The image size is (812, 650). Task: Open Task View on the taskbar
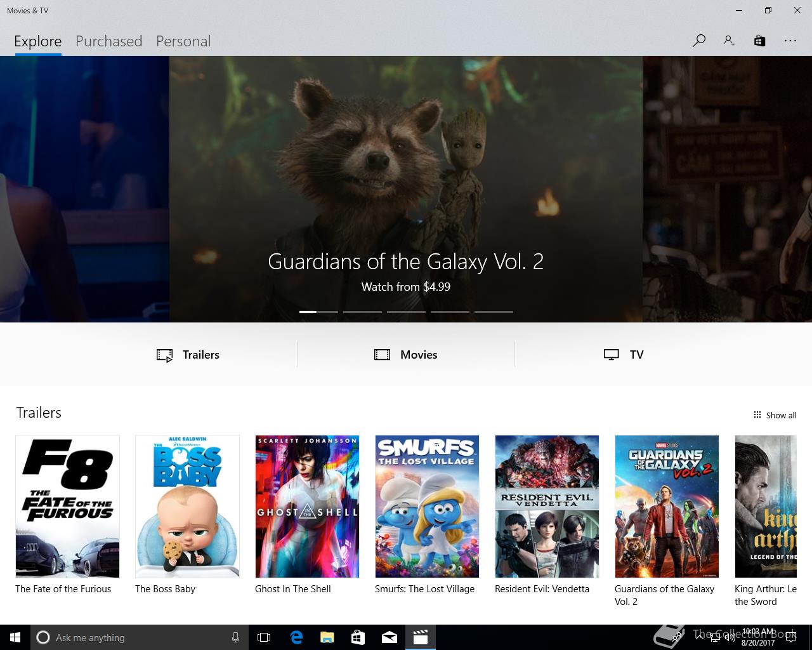click(x=264, y=637)
